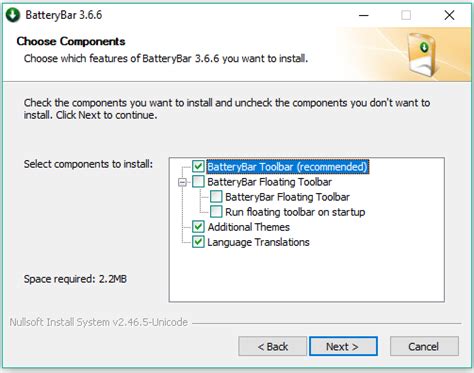The image size is (474, 373).
Task: Collapse the BatteryBar Floating Toolbar tree node
Action: pyautogui.click(x=182, y=182)
